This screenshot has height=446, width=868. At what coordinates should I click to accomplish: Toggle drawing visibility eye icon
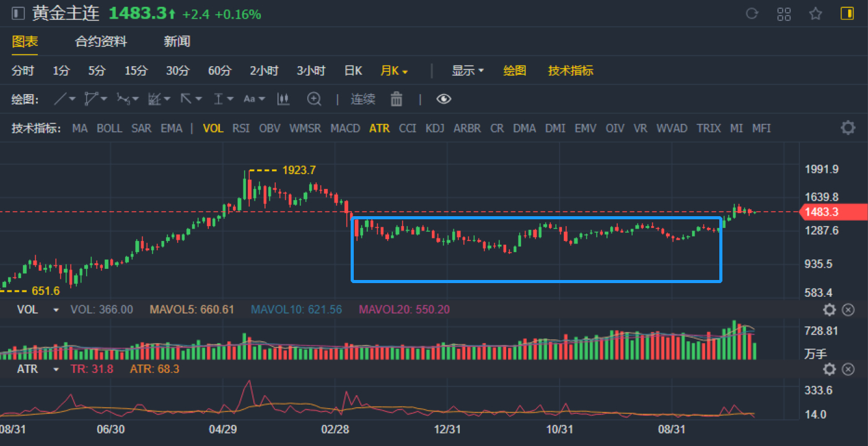[x=444, y=99]
